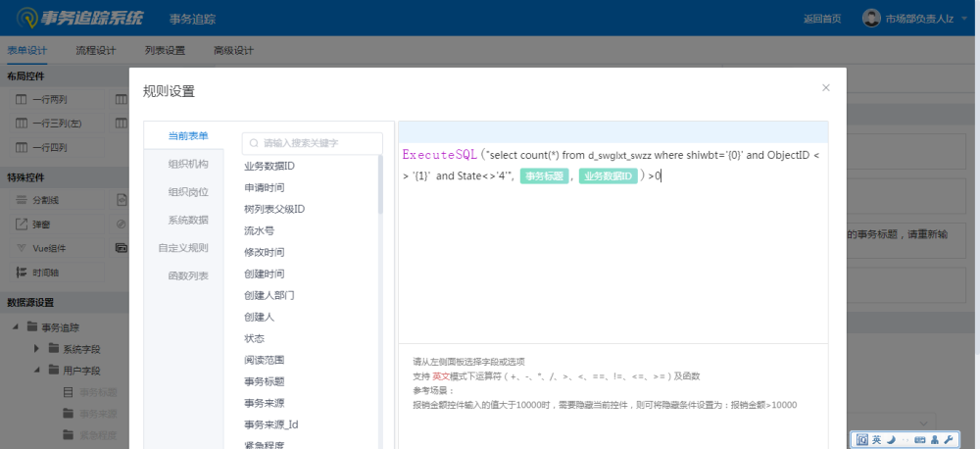Switch to 组织机构 tab
The image size is (980, 449).
(x=188, y=164)
